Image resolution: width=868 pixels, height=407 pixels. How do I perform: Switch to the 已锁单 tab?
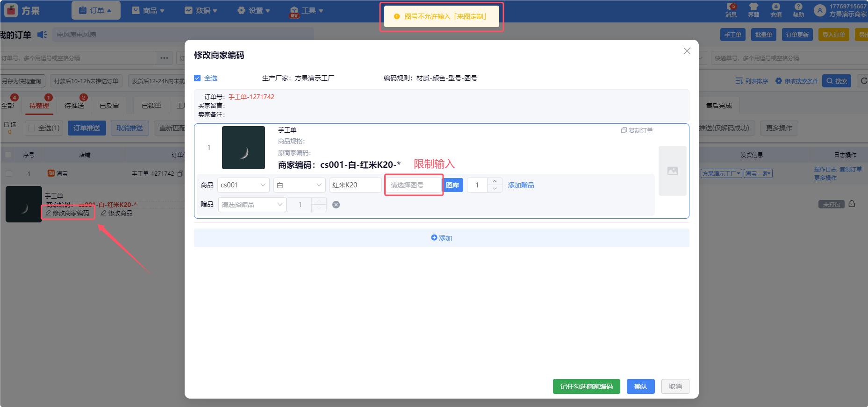(151, 106)
